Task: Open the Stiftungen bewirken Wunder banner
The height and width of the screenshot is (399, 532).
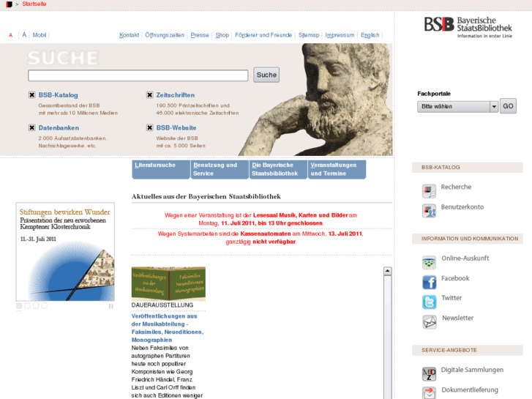Action: [x=65, y=252]
